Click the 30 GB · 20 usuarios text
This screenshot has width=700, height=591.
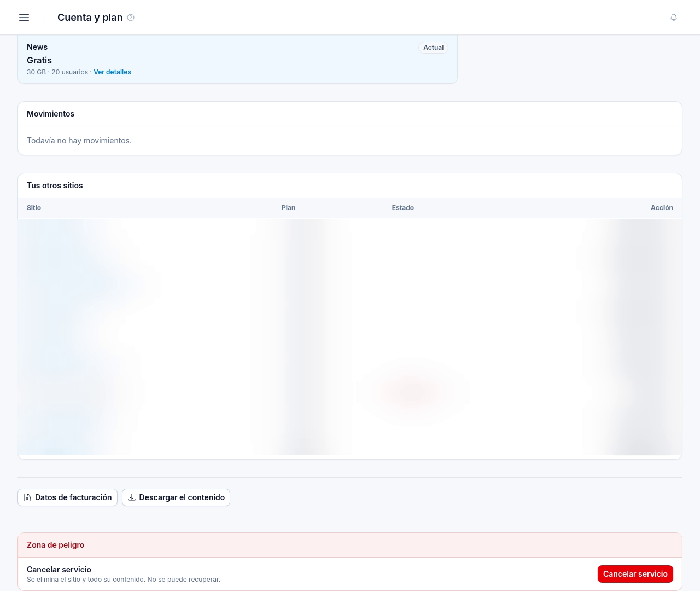pos(57,72)
